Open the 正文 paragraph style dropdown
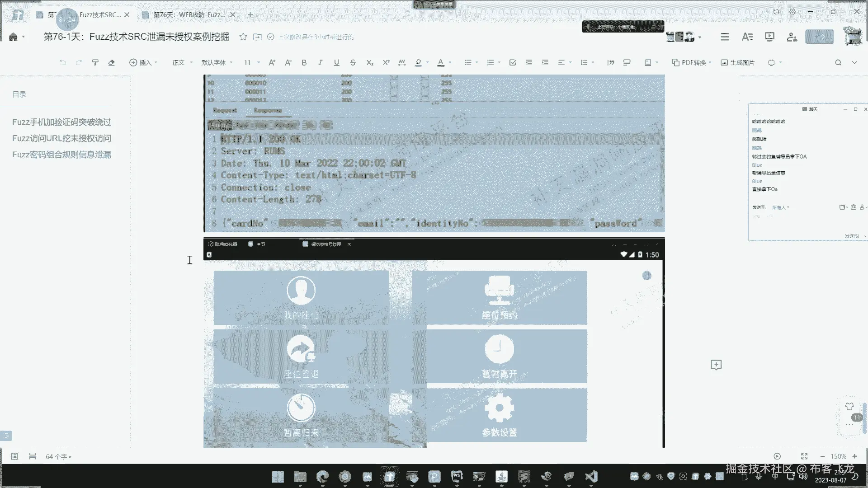This screenshot has width=868, height=488. click(182, 63)
